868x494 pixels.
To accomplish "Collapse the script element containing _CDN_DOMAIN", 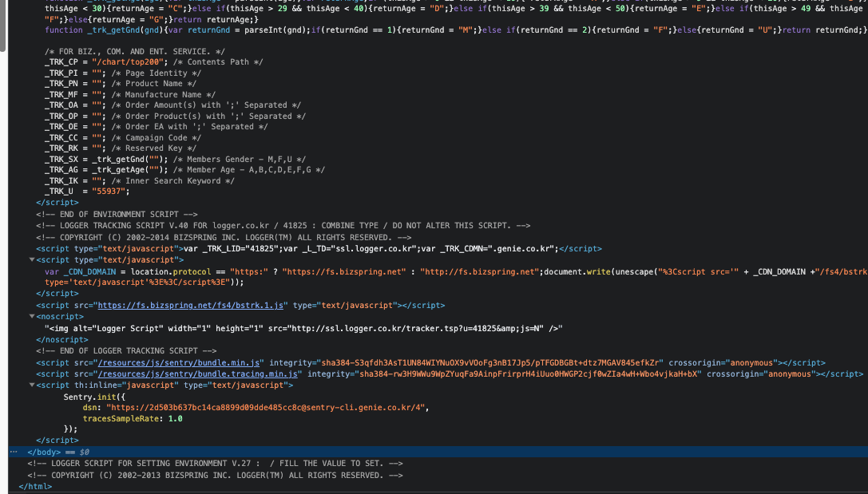I will 32,259.
